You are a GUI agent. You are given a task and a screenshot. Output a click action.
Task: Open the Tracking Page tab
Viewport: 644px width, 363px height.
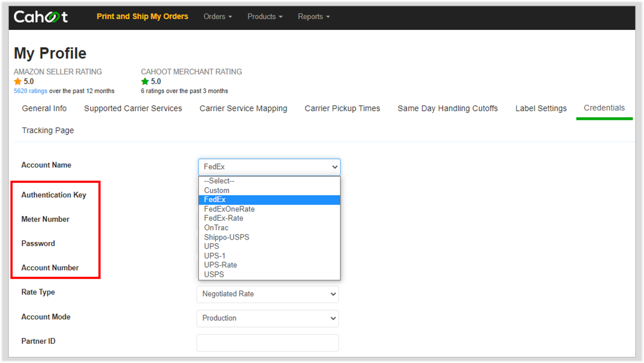[x=48, y=130]
